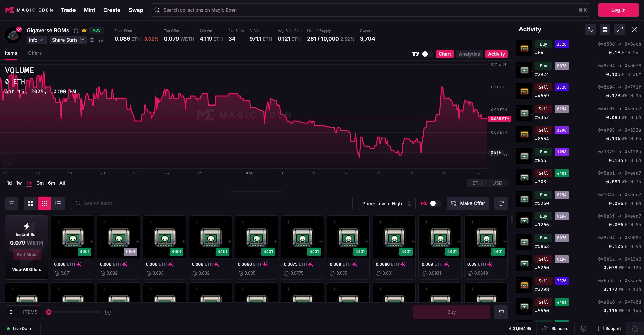Switch activity panel to grid view
The height and width of the screenshot is (335, 644).
[x=605, y=29]
